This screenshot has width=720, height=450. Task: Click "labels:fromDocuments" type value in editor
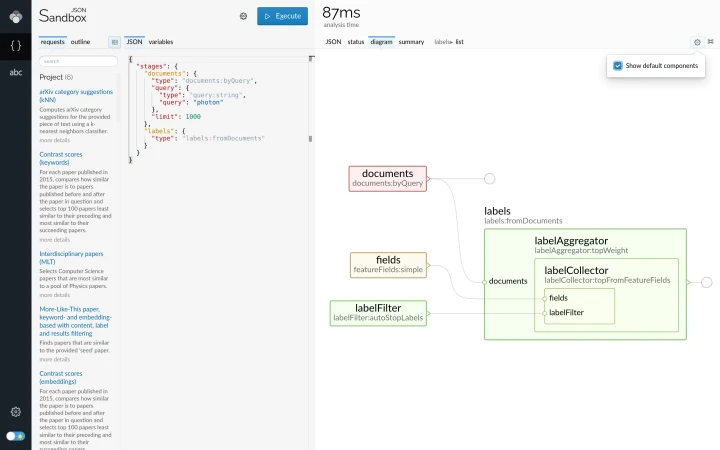[x=224, y=138]
